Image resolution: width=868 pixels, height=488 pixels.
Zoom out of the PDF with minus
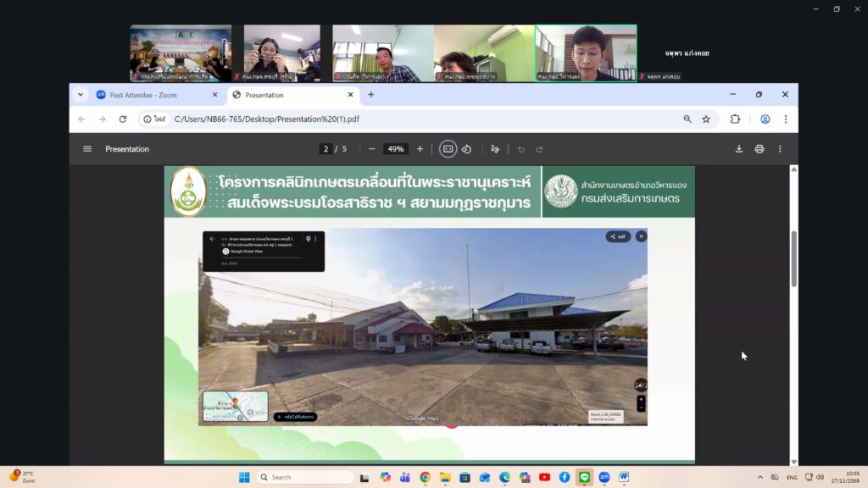point(371,149)
